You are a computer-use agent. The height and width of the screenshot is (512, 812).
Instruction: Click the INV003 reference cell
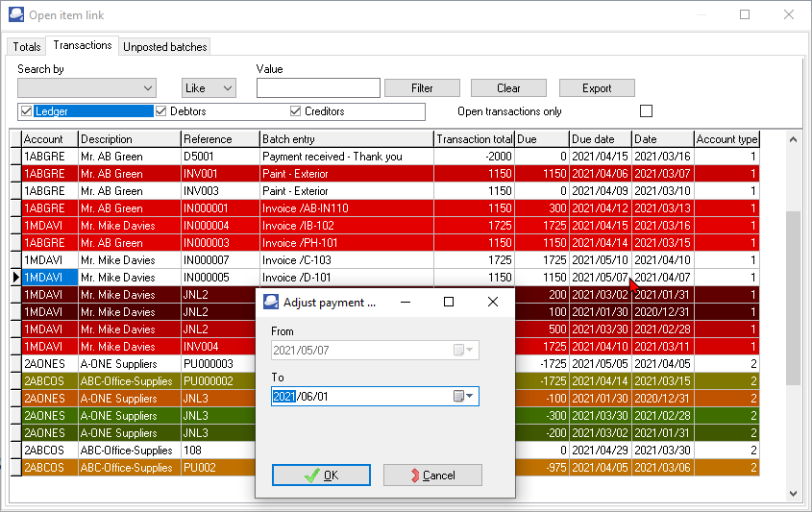pos(221,191)
